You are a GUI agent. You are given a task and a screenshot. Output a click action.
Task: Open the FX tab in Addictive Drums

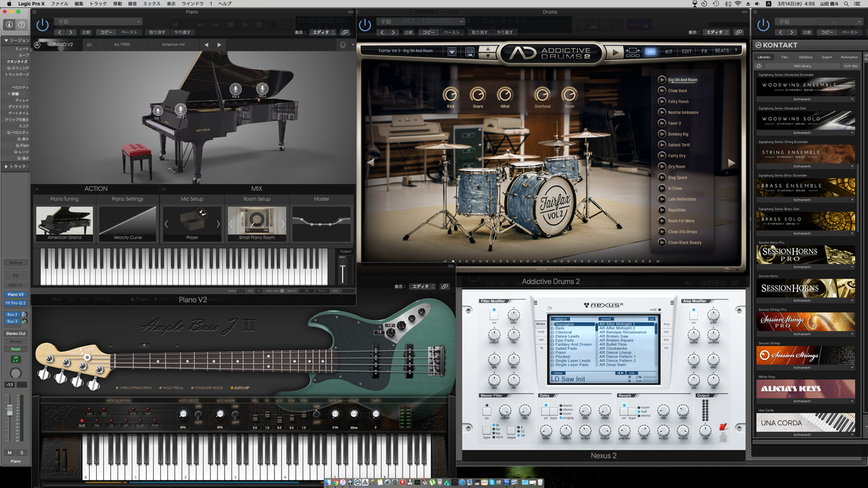pyautogui.click(x=704, y=52)
